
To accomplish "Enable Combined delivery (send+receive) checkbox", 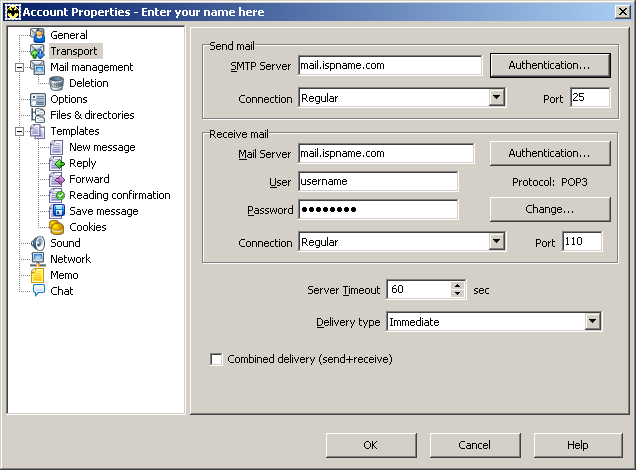I will coord(216,359).
